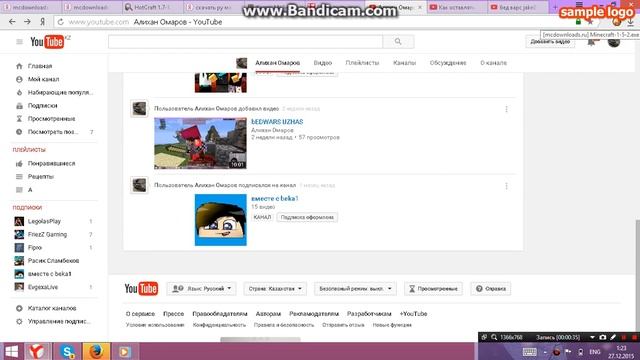Viewport: 640px width, 360px height.
Task: Click the footer Справка help button
Action: (491, 289)
